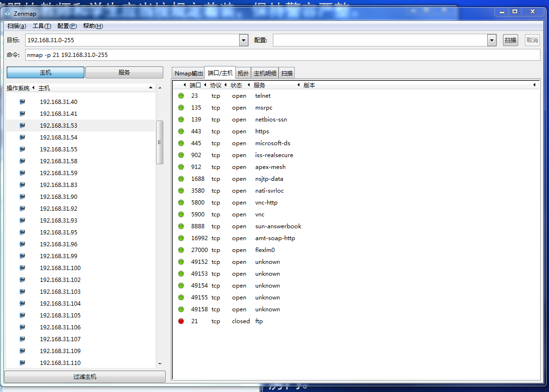The height and width of the screenshot is (392, 549).
Task: Click the host icon beside 192.168.31.58
Action: [x=22, y=161]
